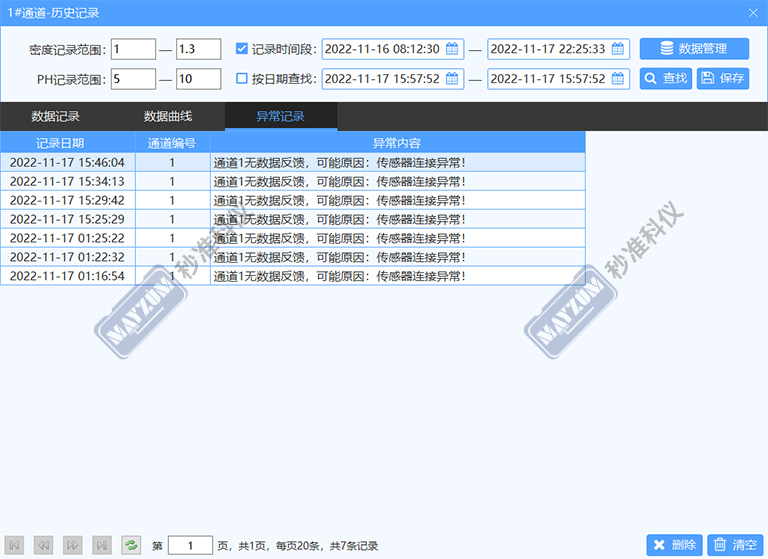The image size is (768, 559).
Task: Open calendar for date search start
Action: point(452,78)
